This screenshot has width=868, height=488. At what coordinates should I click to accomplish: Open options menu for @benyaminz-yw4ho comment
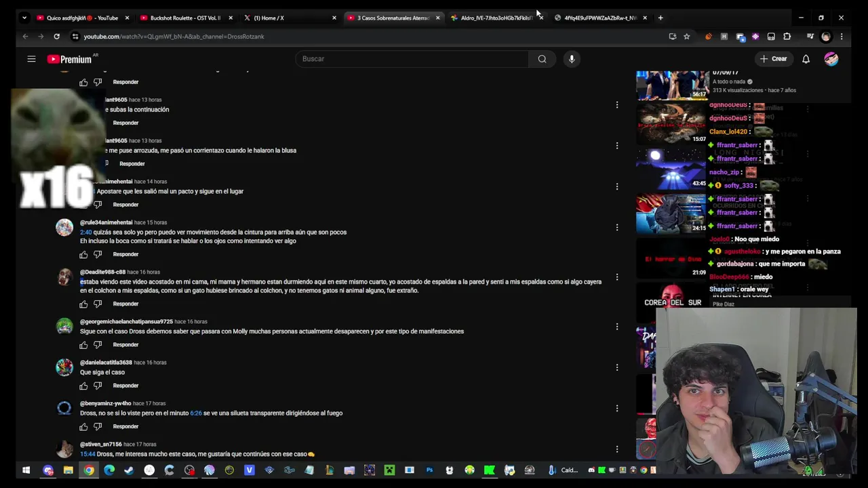pos(617,408)
